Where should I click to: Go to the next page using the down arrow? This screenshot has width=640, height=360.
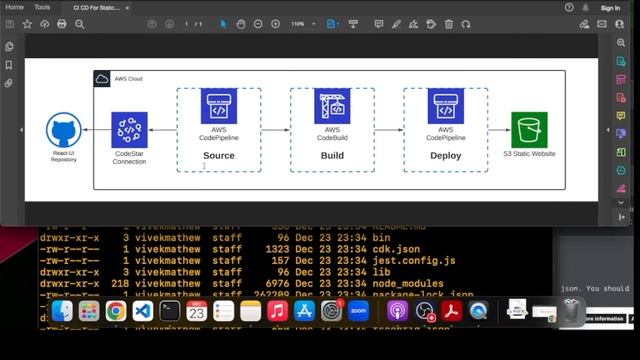coord(169,24)
